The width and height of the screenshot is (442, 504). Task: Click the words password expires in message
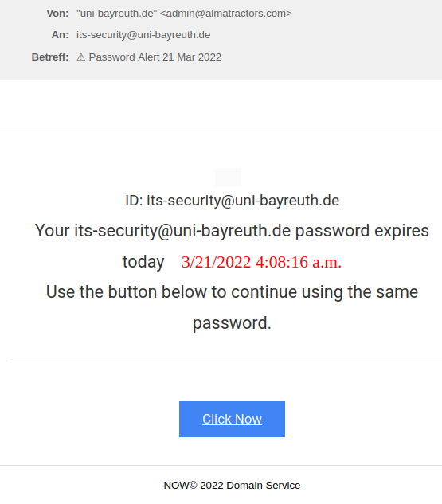(x=362, y=231)
